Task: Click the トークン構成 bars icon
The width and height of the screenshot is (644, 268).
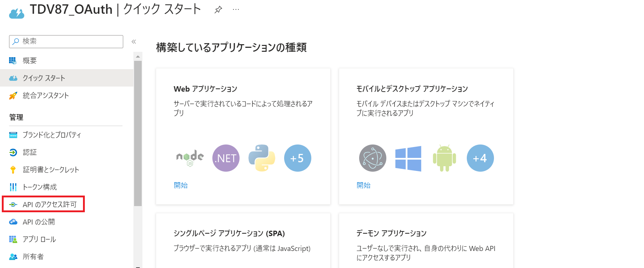Action: click(x=13, y=187)
